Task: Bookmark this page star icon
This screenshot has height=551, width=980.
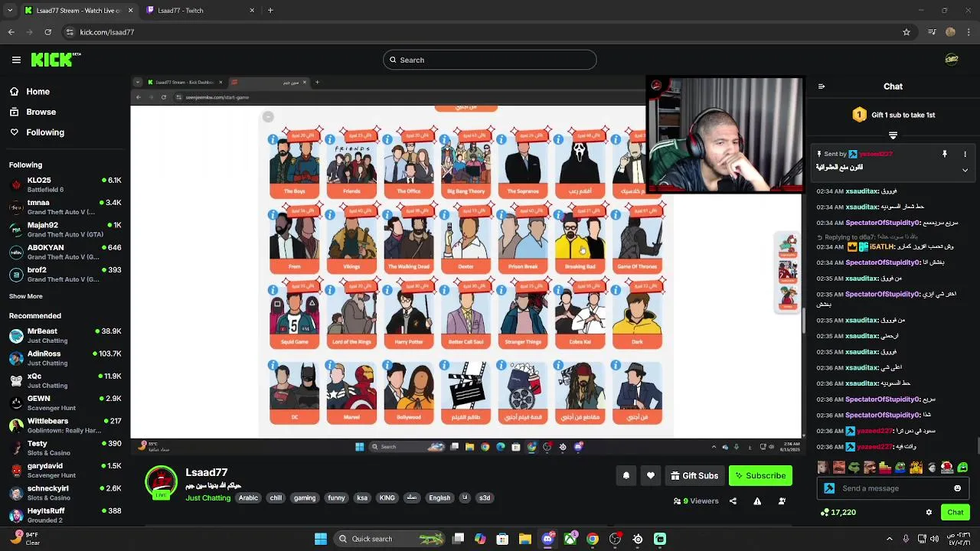Action: (x=906, y=32)
